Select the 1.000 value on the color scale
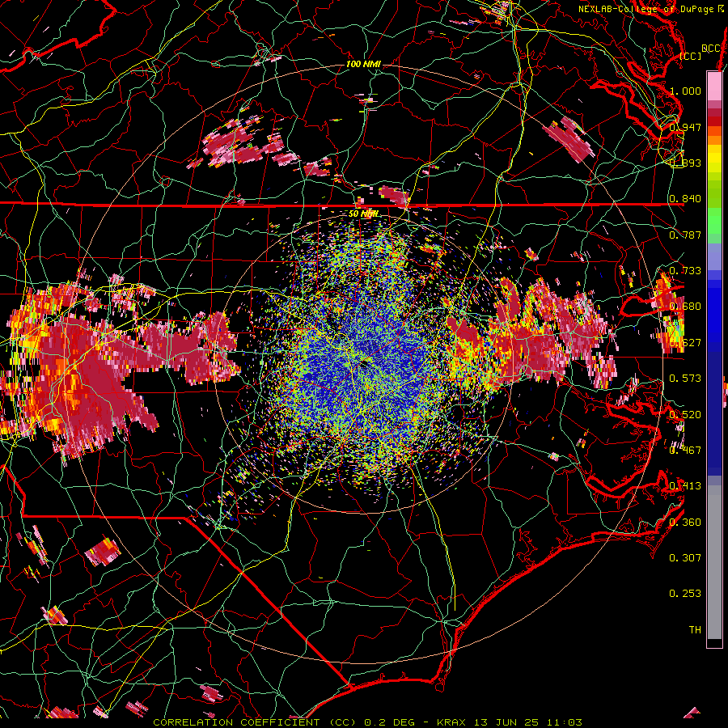 click(x=685, y=91)
